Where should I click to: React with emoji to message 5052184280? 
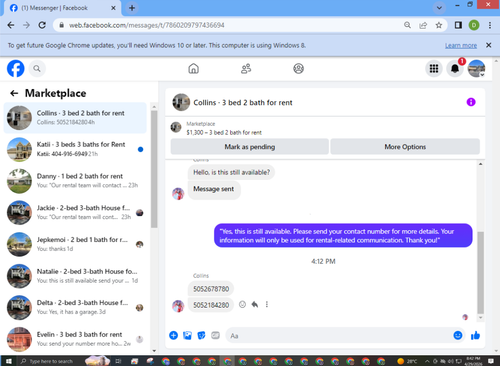(242, 304)
